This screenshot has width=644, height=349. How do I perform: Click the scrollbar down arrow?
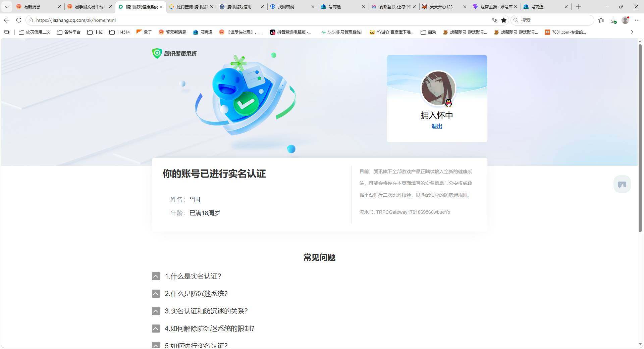[640, 344]
